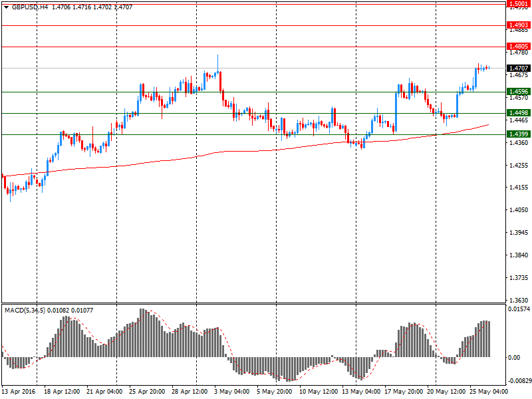Click the 18 Apr 12:00 time label
Image resolution: width=532 pixels, height=399 pixels.
pyautogui.click(x=62, y=392)
